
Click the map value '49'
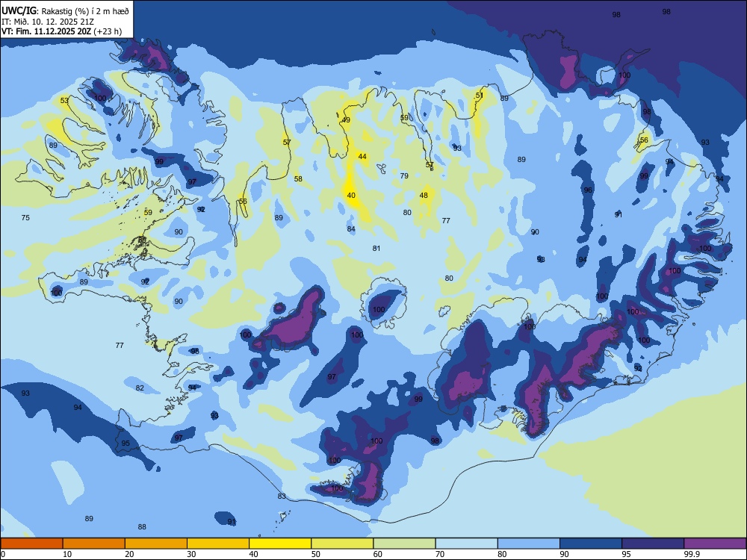pos(346,120)
